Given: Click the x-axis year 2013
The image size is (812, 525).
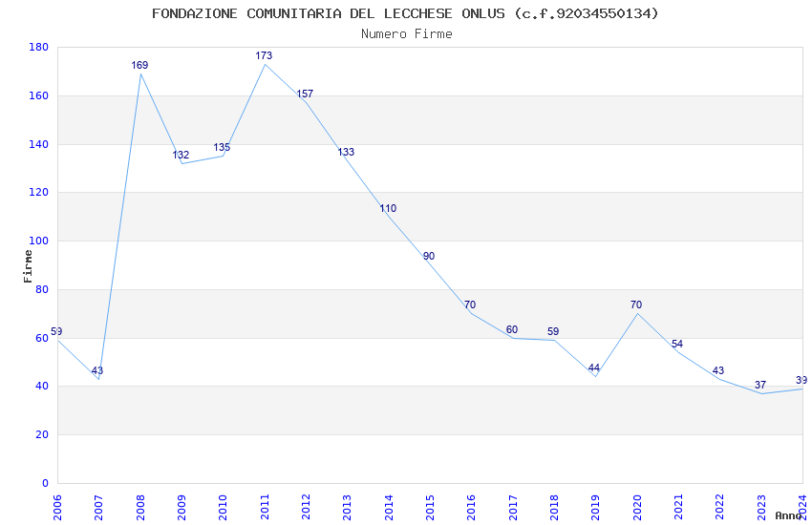Looking at the screenshot, I should (348, 508).
